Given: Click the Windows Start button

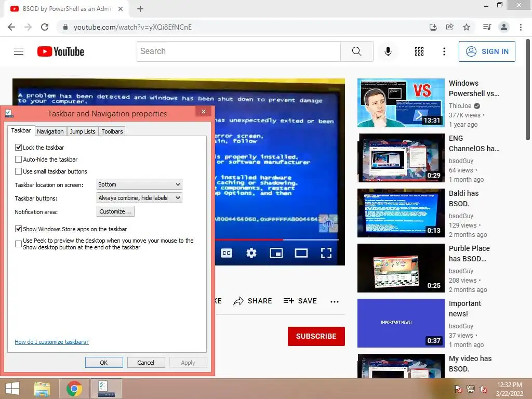Looking at the screenshot, I should pos(12,389).
